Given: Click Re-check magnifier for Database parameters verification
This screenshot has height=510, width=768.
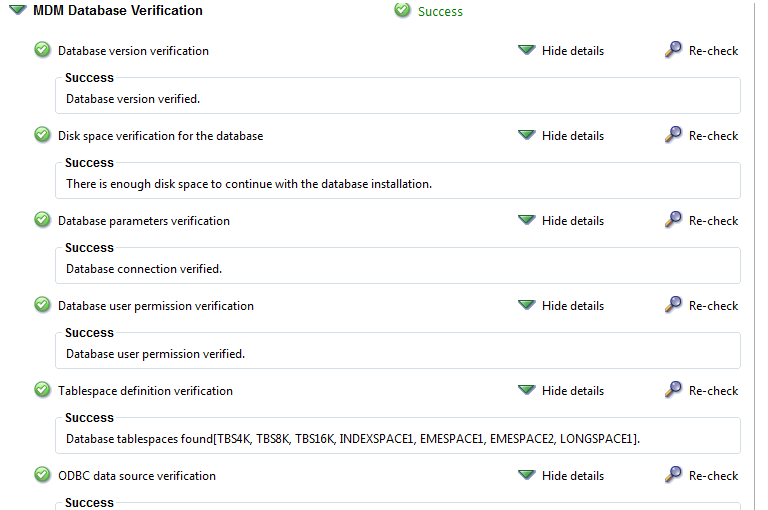Looking at the screenshot, I should point(673,220).
